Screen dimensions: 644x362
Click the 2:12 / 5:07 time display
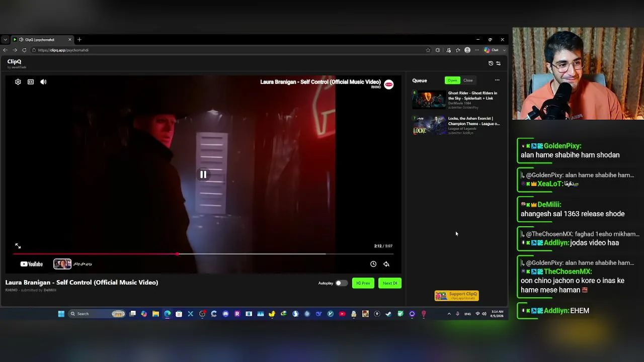click(383, 246)
